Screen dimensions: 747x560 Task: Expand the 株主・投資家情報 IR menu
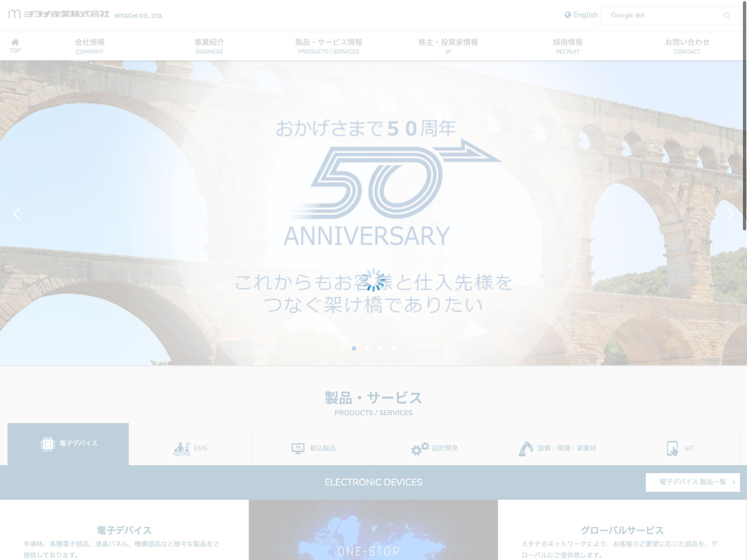click(x=448, y=46)
